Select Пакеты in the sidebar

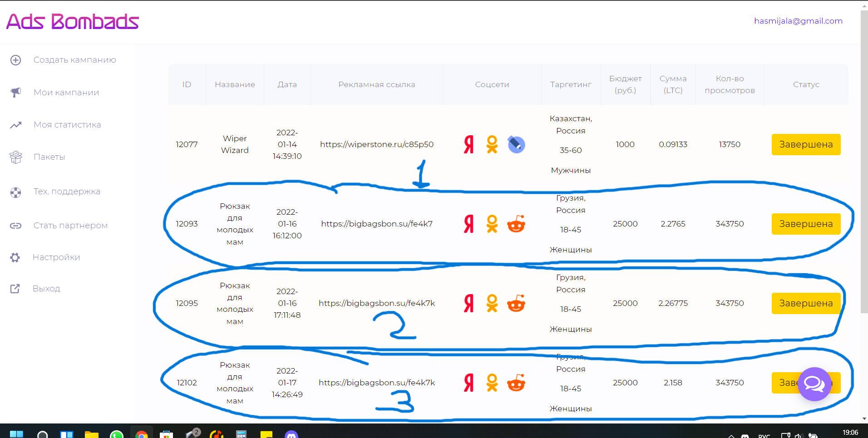click(49, 157)
